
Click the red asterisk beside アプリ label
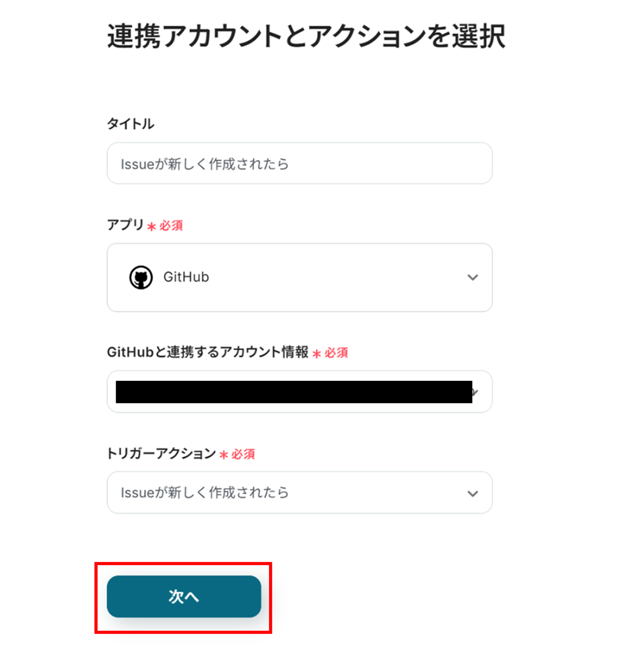[x=151, y=226]
